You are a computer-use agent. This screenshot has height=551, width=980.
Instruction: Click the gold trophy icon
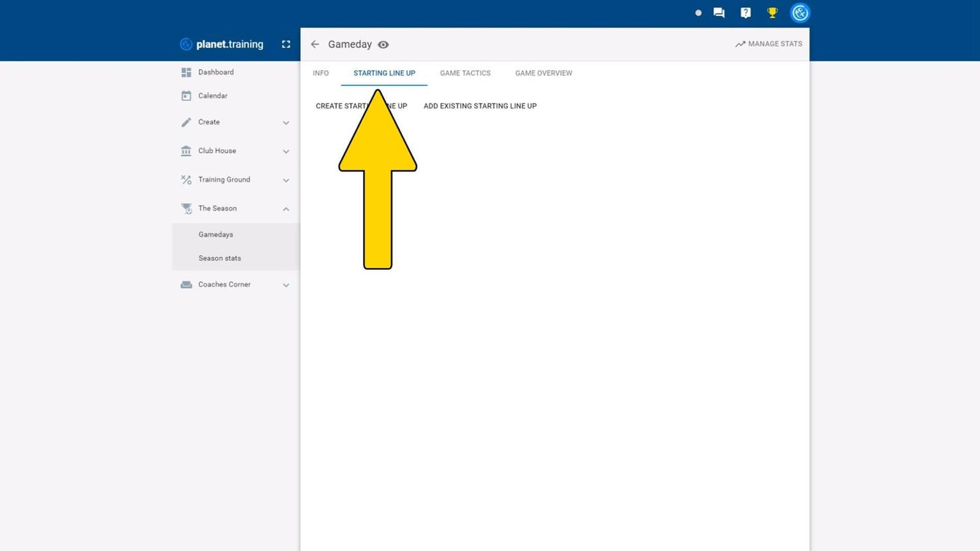772,13
